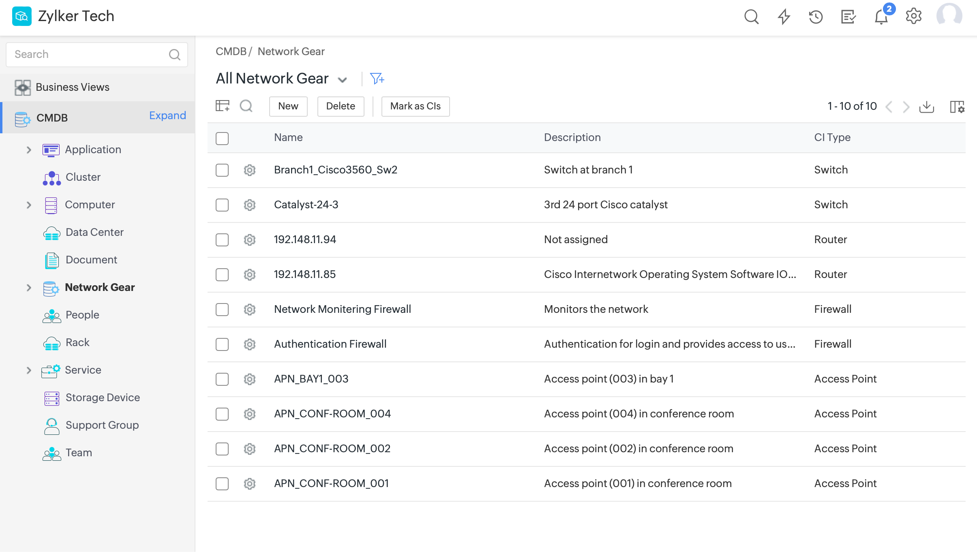Check the Catalyst-24-3 row checkbox
This screenshot has height=560, width=977.
(222, 205)
